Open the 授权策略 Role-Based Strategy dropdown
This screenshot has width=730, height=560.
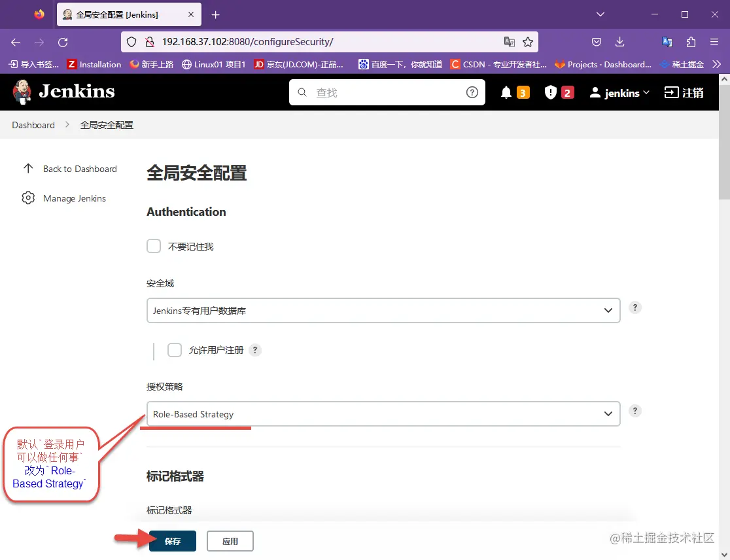[383, 414]
